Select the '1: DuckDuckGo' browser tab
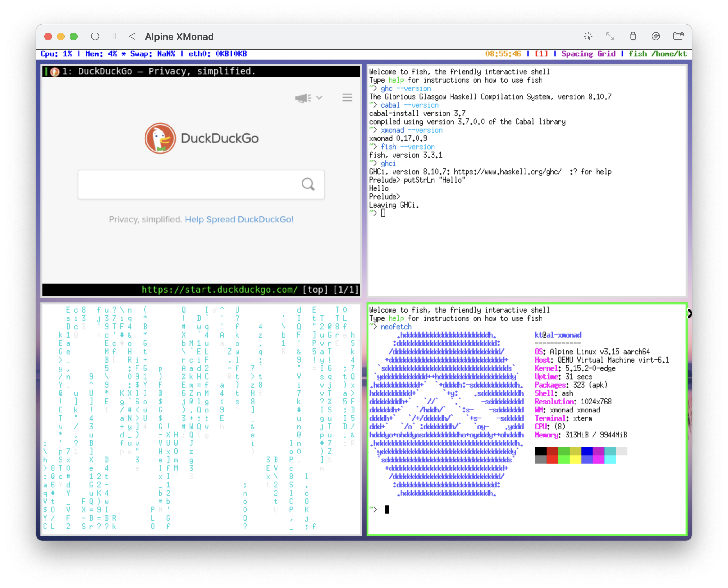 (159, 71)
